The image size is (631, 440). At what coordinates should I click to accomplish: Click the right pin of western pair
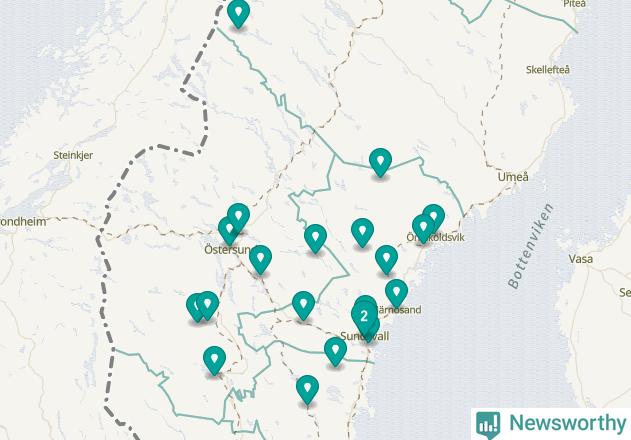click(x=207, y=305)
